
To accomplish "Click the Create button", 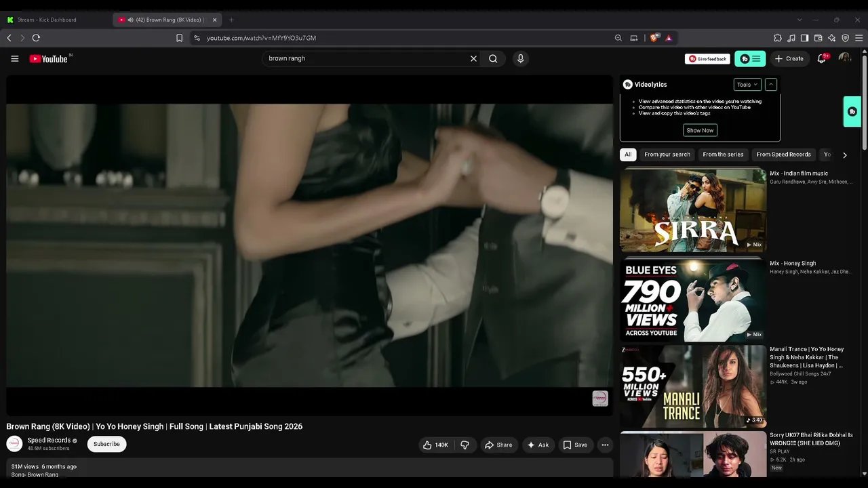I will point(789,59).
